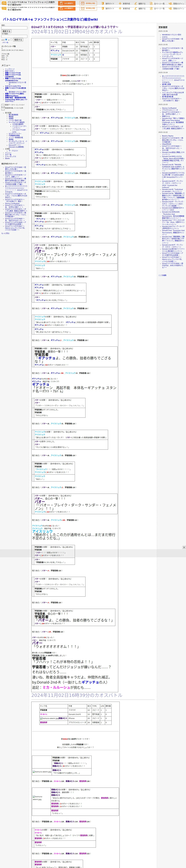Open カオスバトルロイヤル menu link
Screen dimensions: 186x868
[13, 86]
